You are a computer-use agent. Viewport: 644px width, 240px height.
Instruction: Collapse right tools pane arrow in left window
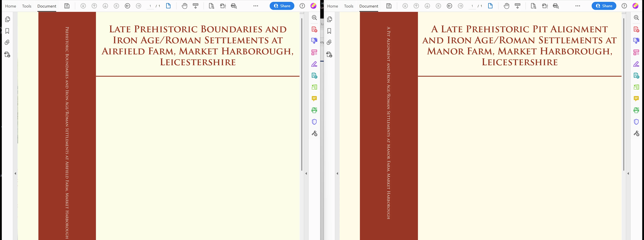(306, 173)
